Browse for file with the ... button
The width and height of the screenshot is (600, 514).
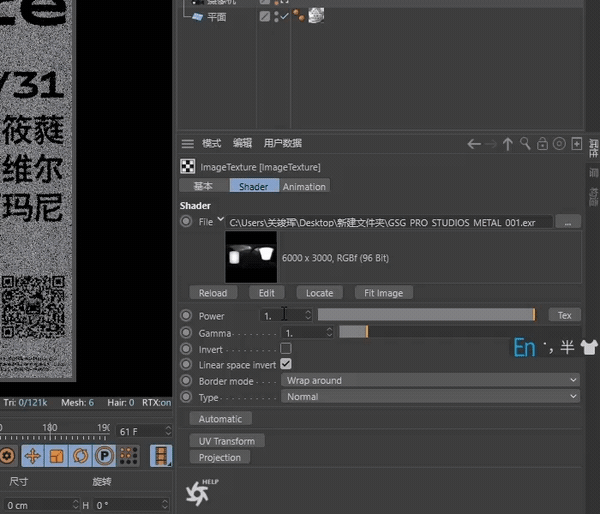click(x=568, y=222)
